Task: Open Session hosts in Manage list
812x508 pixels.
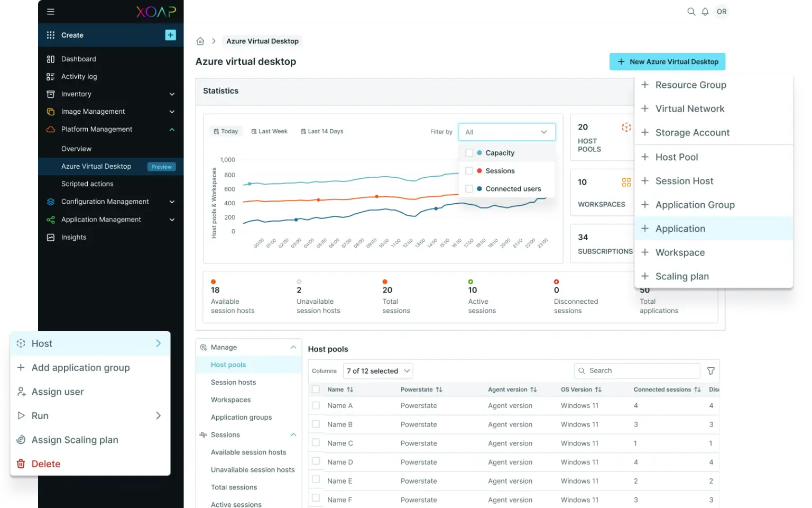Action: point(233,382)
